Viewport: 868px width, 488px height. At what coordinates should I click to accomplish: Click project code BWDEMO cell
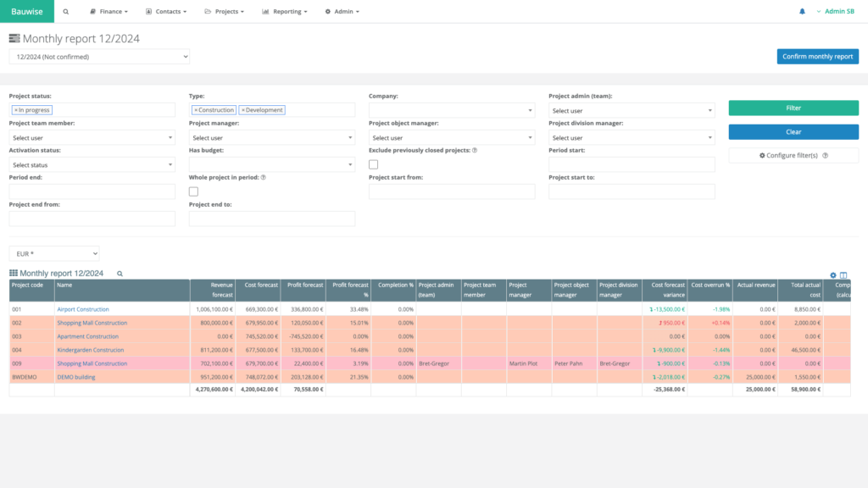pos(31,377)
